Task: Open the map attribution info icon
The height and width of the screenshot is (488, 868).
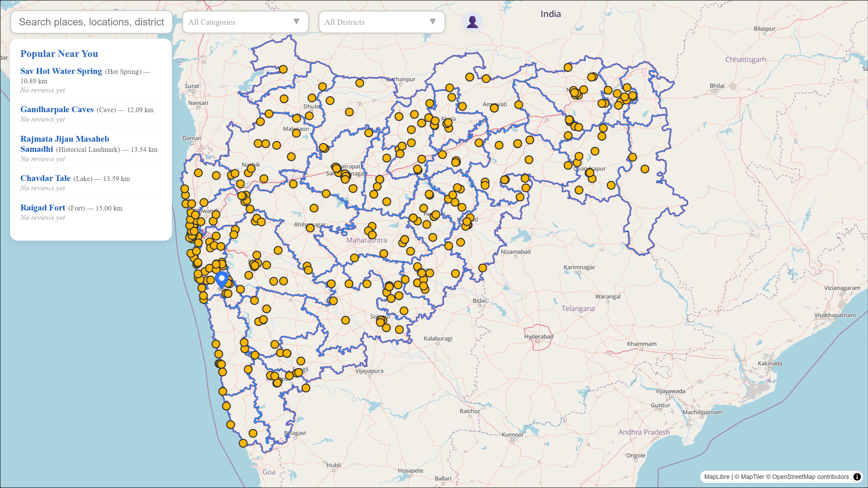Action: pos(857,477)
